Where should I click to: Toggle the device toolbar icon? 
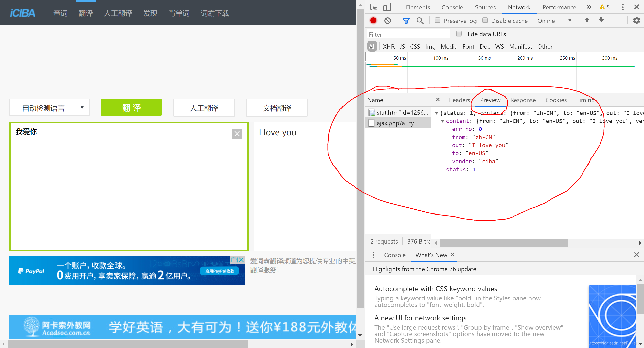tap(387, 7)
